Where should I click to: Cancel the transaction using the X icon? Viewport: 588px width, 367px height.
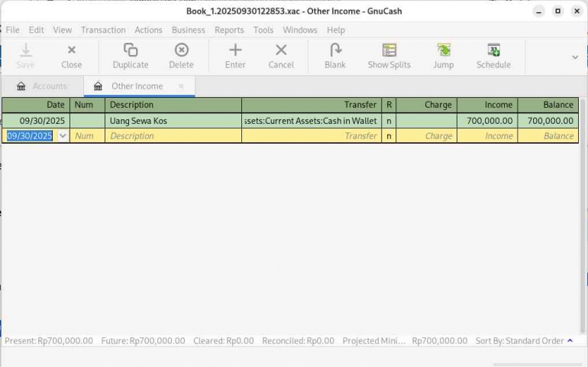point(281,50)
